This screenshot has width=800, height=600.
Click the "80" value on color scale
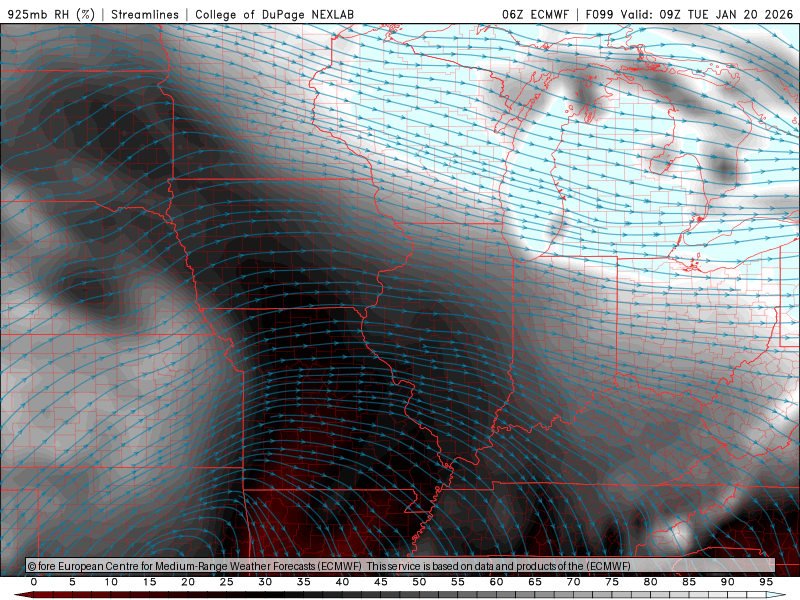click(x=651, y=582)
